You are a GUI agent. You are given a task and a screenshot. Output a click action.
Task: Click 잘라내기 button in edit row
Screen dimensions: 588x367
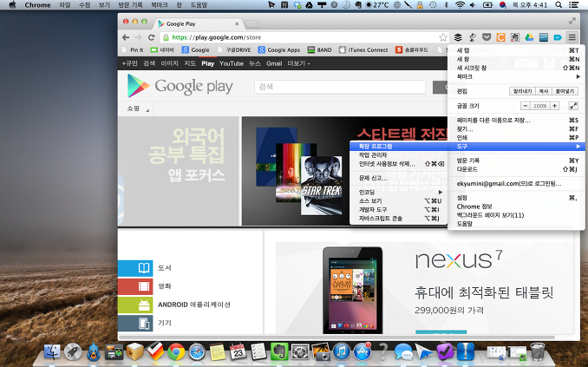pos(522,91)
